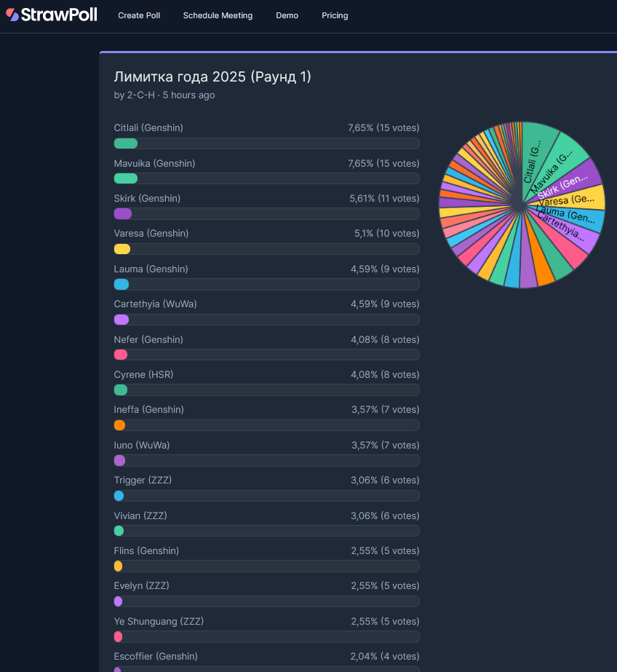
Task: Click Lauma's 4,59% (9 votes) result
Action: click(x=385, y=269)
